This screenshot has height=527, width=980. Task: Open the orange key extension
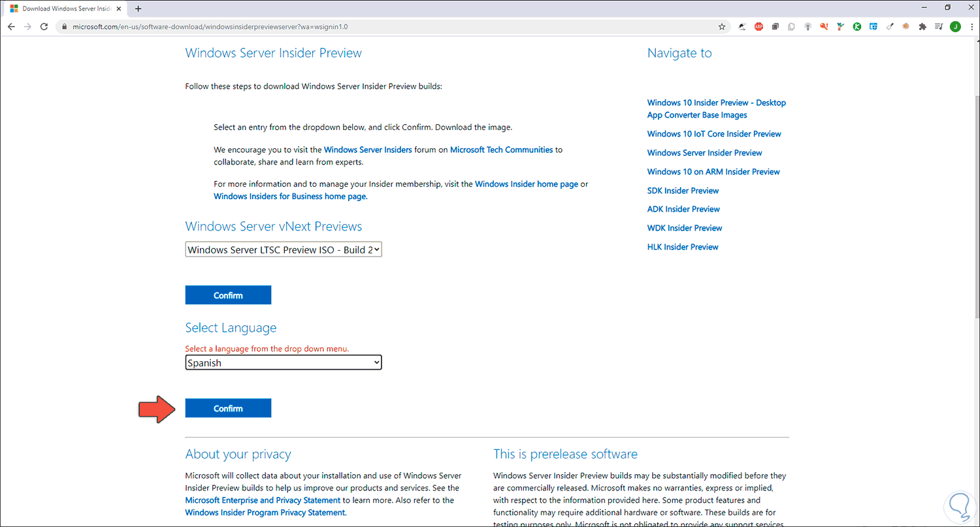[824, 27]
